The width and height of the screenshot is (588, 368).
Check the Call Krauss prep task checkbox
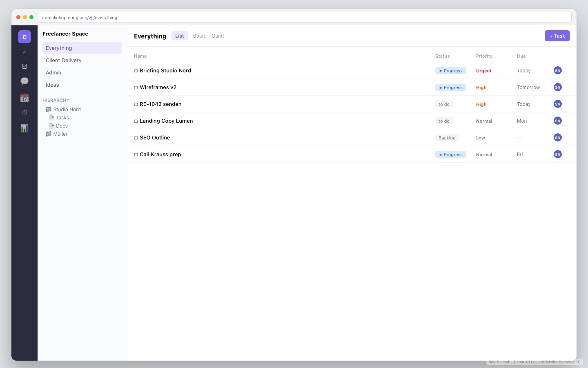pos(136,155)
